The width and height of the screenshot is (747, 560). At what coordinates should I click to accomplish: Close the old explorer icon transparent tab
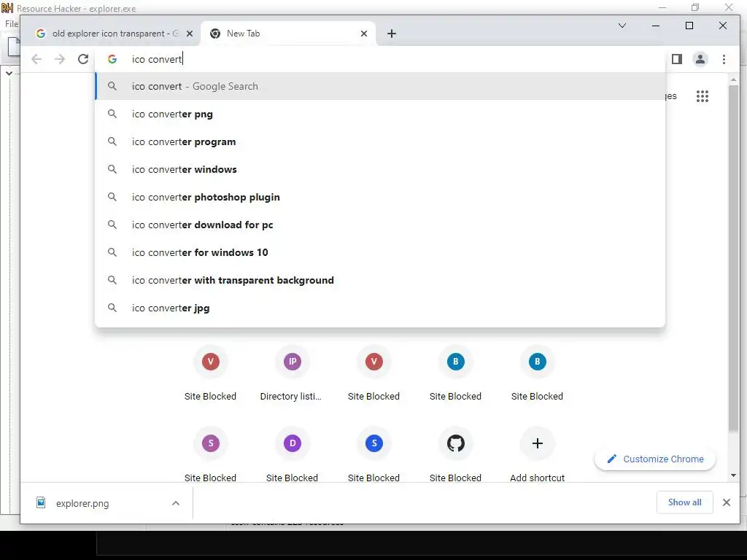(x=190, y=34)
